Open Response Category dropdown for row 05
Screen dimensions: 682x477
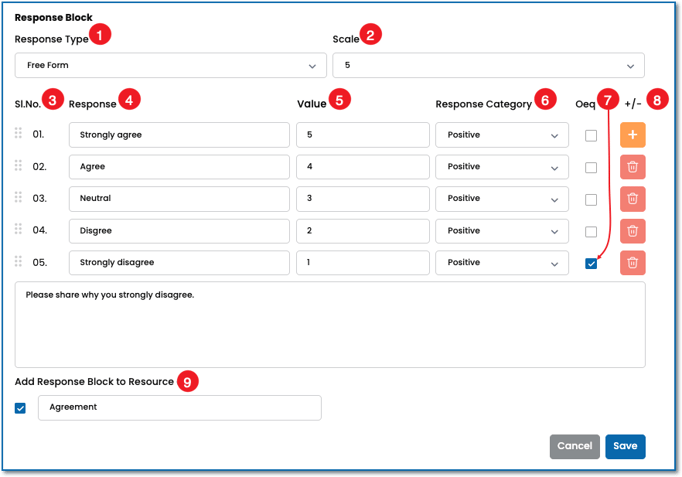pos(502,263)
